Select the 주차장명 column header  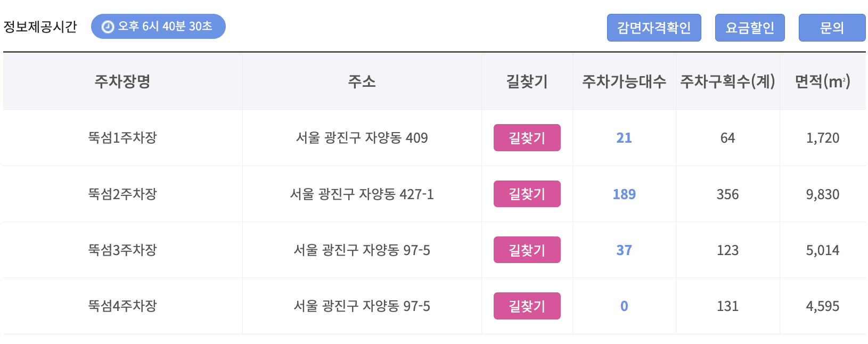(122, 81)
